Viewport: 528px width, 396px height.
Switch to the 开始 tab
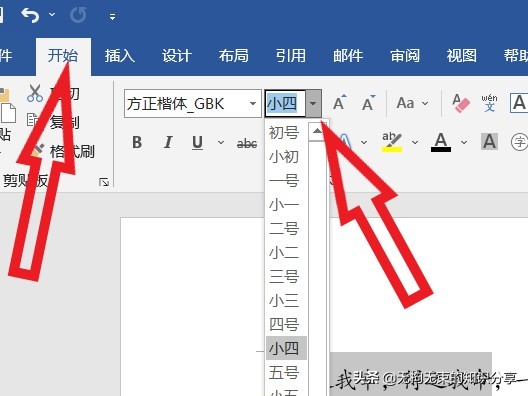click(x=63, y=56)
